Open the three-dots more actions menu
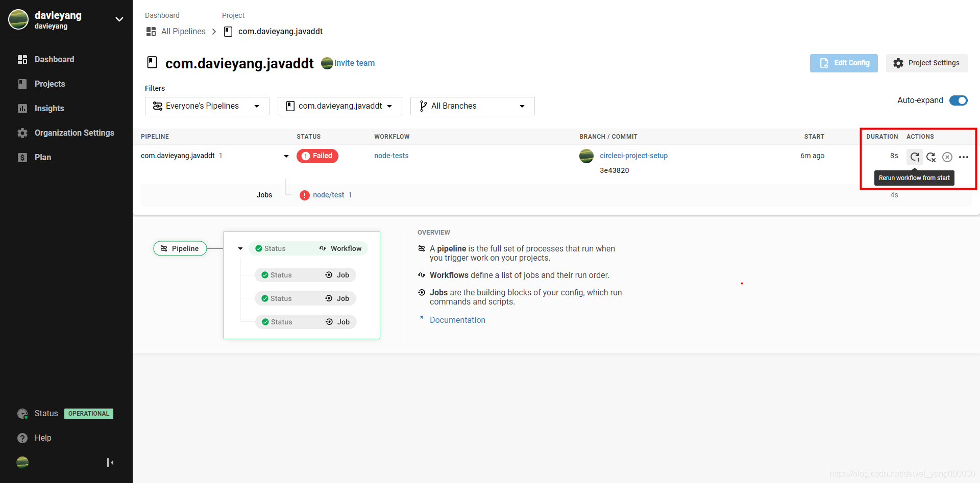 click(964, 157)
